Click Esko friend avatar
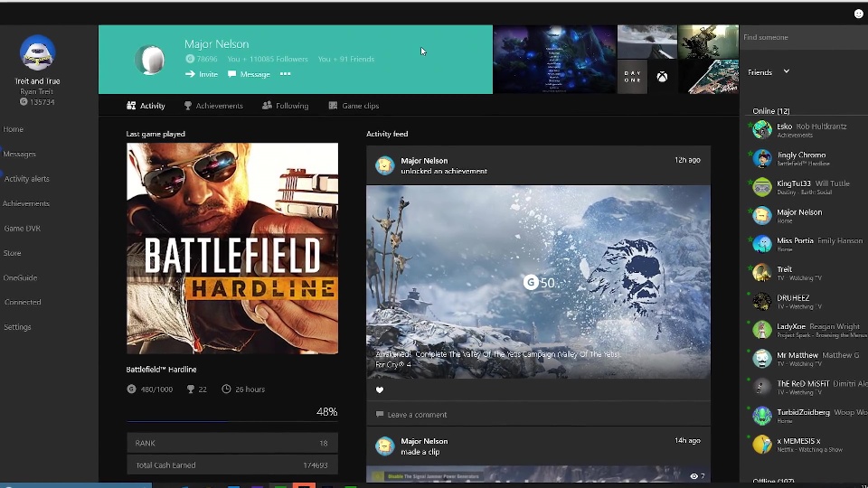 point(762,130)
